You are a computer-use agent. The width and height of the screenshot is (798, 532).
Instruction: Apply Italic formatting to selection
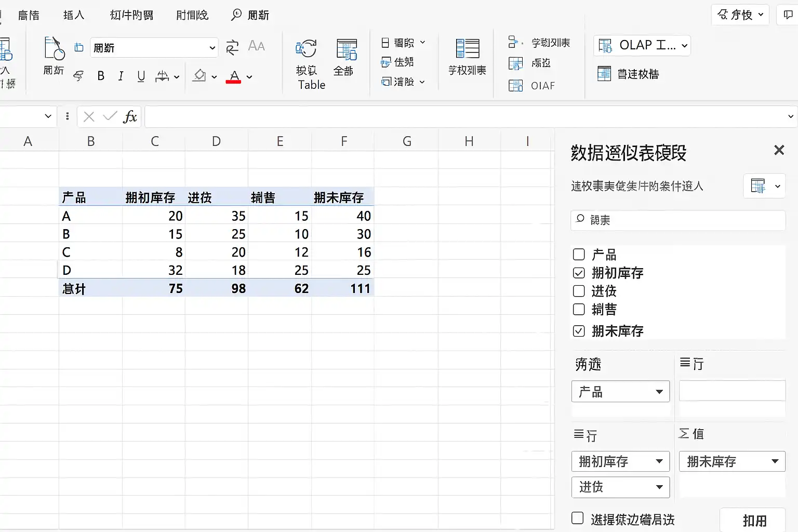(x=121, y=76)
